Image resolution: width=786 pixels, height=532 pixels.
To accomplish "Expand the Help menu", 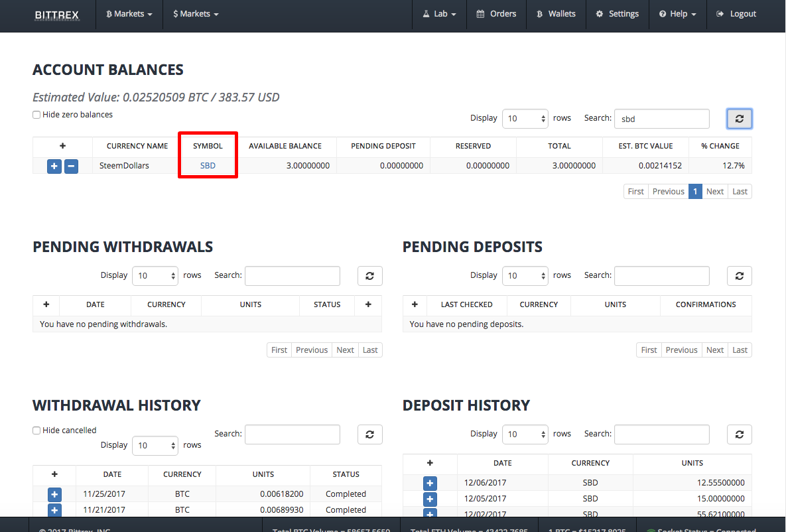I will click(x=678, y=14).
